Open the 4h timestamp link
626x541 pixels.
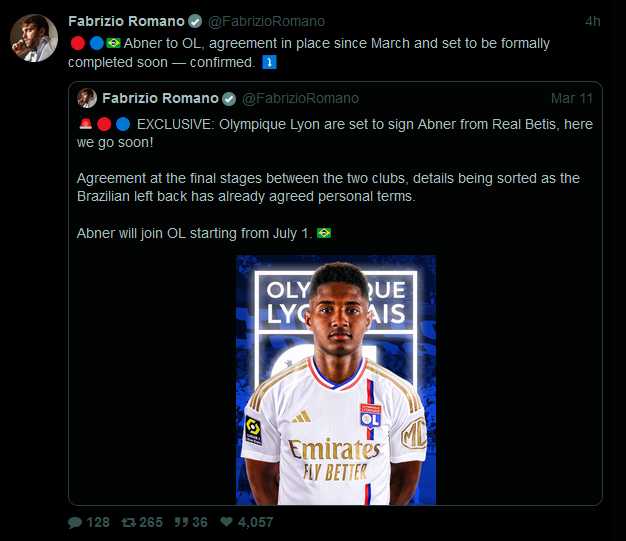(592, 21)
